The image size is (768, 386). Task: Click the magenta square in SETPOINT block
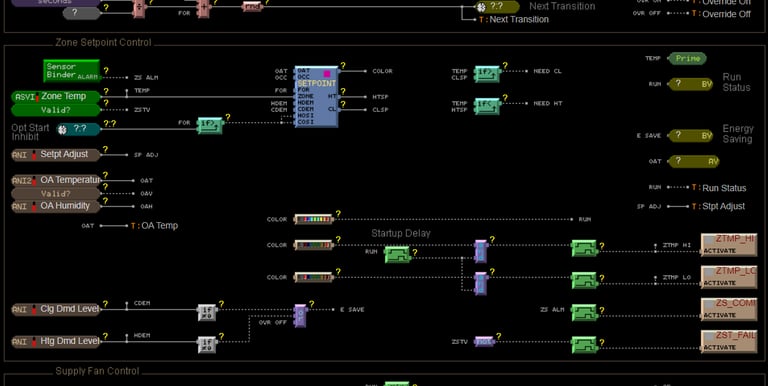327,73
